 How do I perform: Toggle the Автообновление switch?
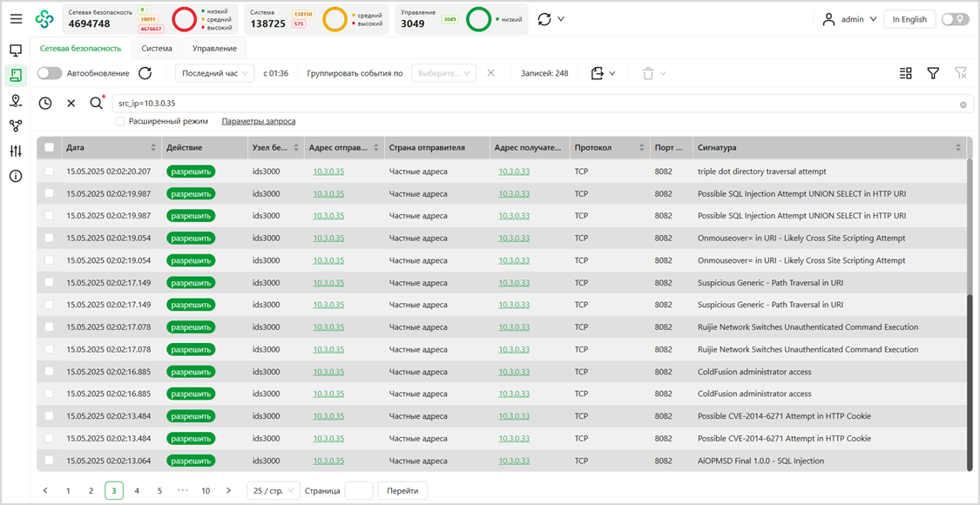(x=50, y=73)
